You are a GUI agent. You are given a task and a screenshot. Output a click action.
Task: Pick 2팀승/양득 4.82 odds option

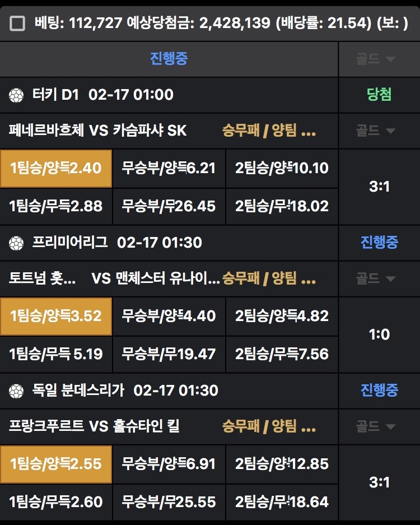pos(282,316)
